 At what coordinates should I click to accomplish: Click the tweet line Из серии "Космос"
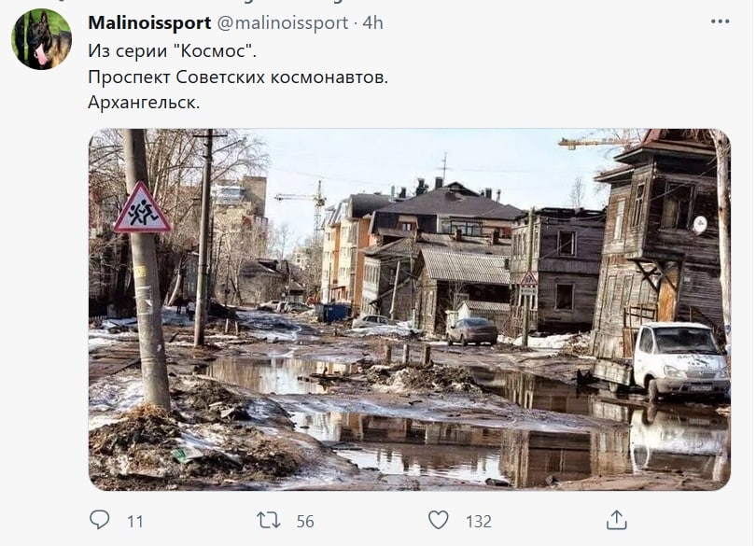click(172, 50)
